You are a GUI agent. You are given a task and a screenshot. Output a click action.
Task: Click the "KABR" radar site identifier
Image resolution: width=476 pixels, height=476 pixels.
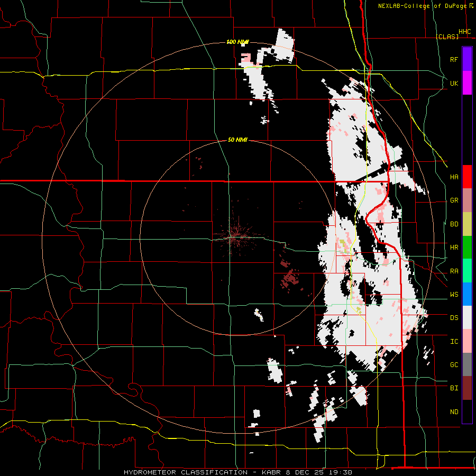click(271, 472)
